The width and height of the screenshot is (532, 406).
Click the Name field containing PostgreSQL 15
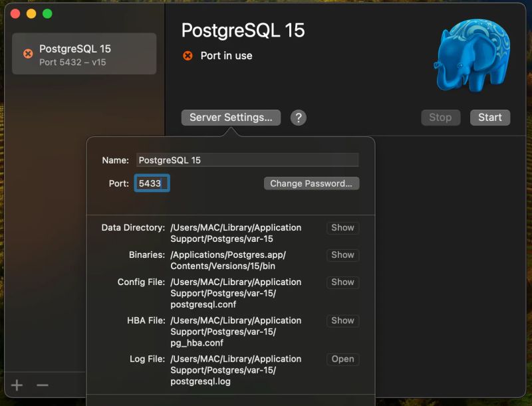tap(247, 159)
